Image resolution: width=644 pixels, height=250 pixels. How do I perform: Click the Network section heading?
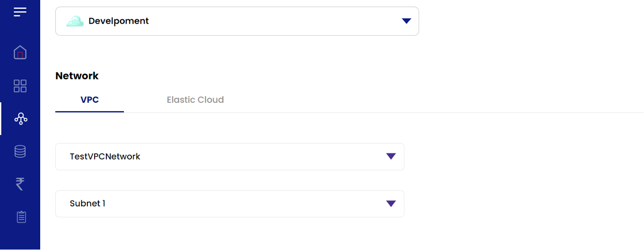pyautogui.click(x=77, y=76)
